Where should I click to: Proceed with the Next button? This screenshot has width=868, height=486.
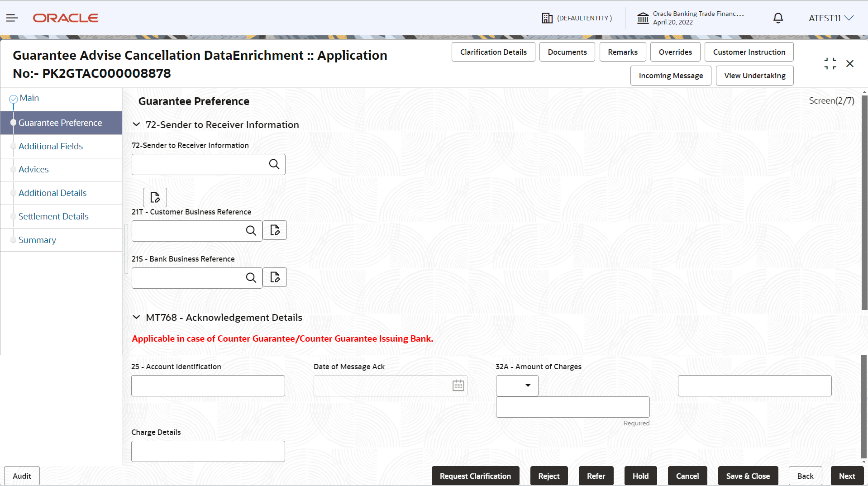(x=847, y=476)
